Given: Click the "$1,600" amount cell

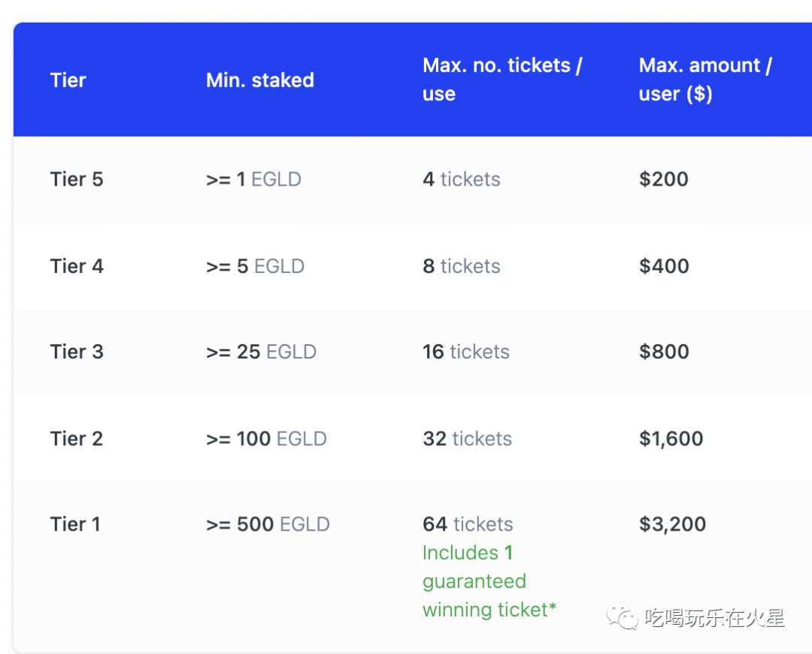Looking at the screenshot, I should pyautogui.click(x=671, y=439).
